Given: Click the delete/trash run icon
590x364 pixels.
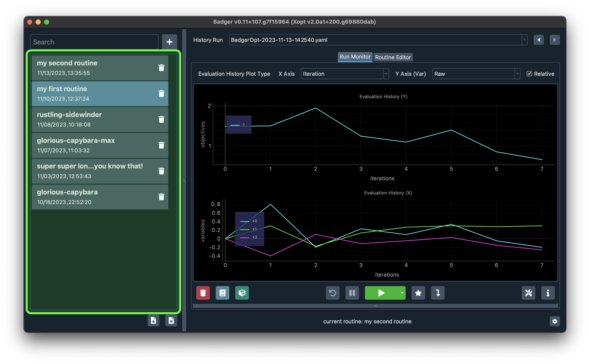Looking at the screenshot, I should click(203, 292).
